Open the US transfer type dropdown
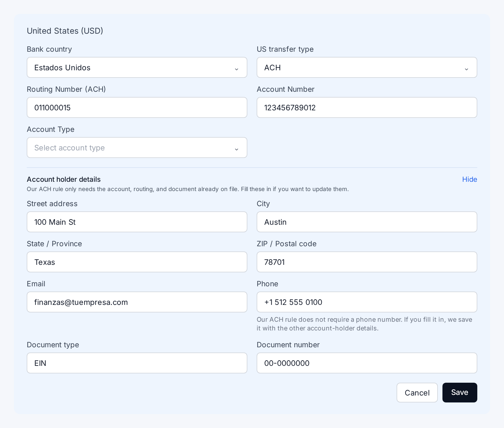 pyautogui.click(x=367, y=67)
